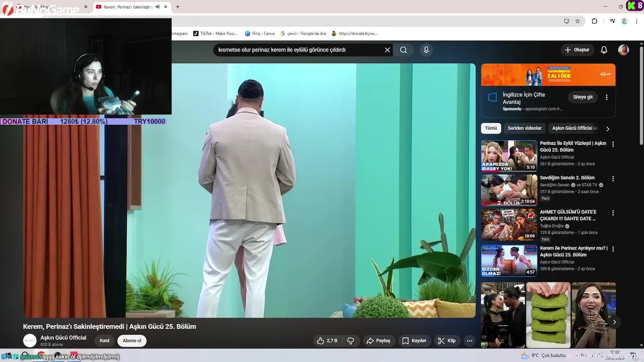Screen dimensions: 644x362
Task: Mute the tab via speaker icon
Action: click(x=157, y=7)
